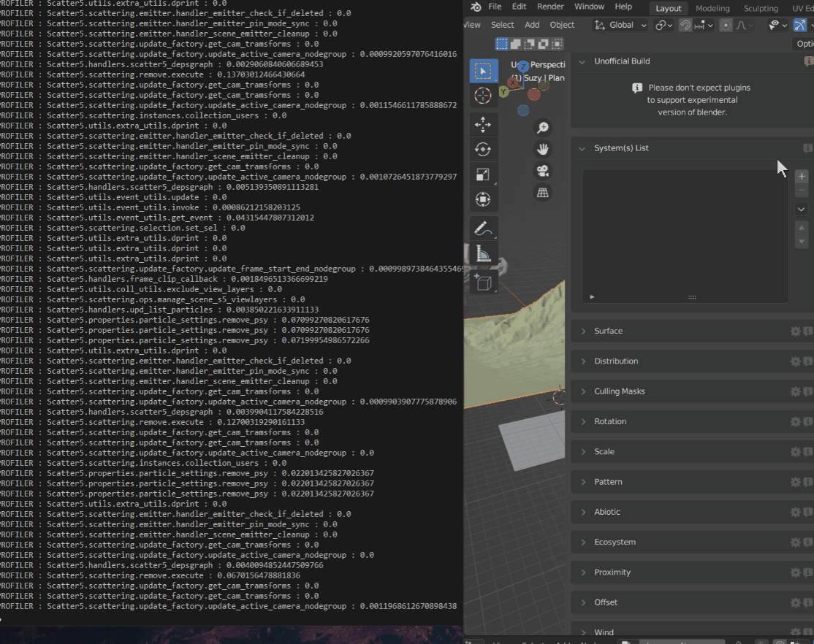The height and width of the screenshot is (644, 814).
Task: Choose the intersect selection mode icon
Action: pos(557,44)
